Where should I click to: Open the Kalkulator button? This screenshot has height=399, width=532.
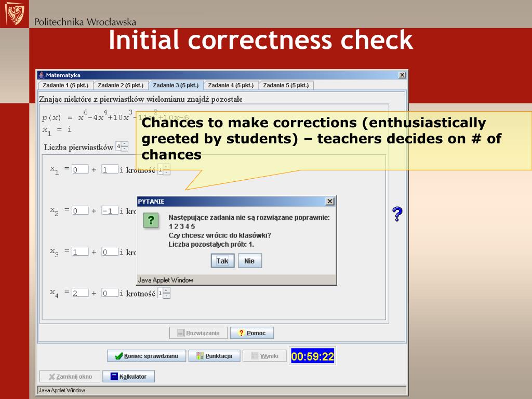[x=129, y=377]
